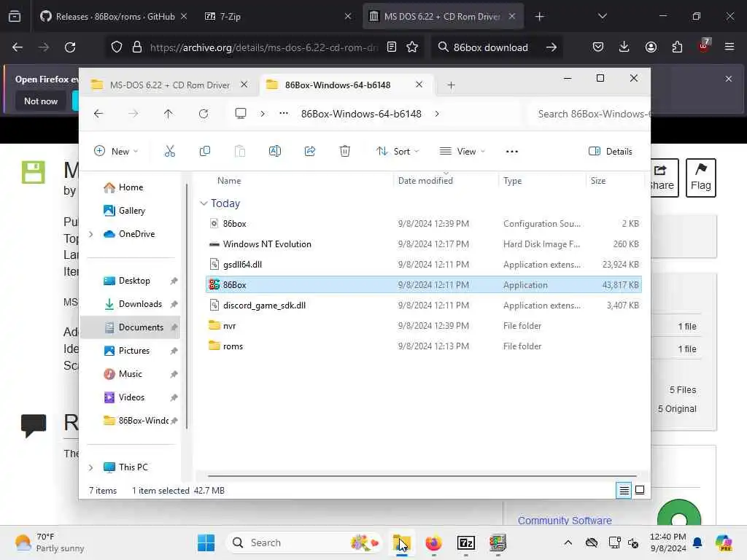Sort by Size column header
Screen dimensions: 747x560
(x=598, y=181)
